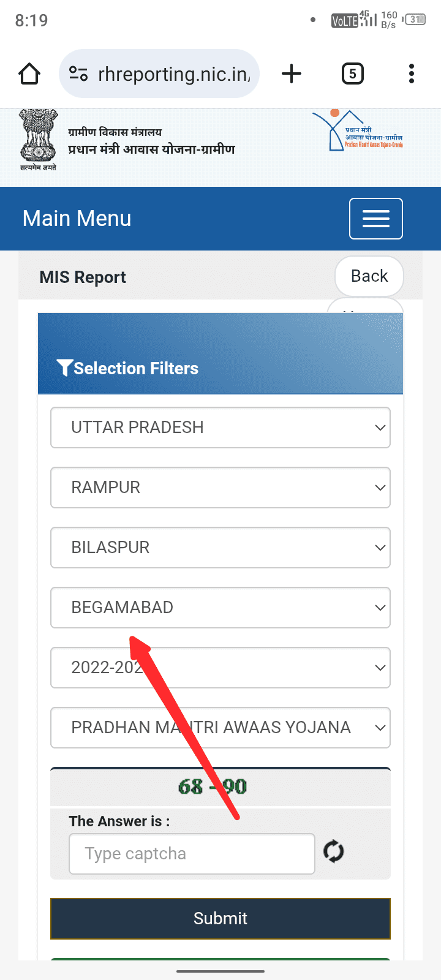Open the BILASPUR block dropdown
Screen dimensions: 441x980
pos(221,548)
